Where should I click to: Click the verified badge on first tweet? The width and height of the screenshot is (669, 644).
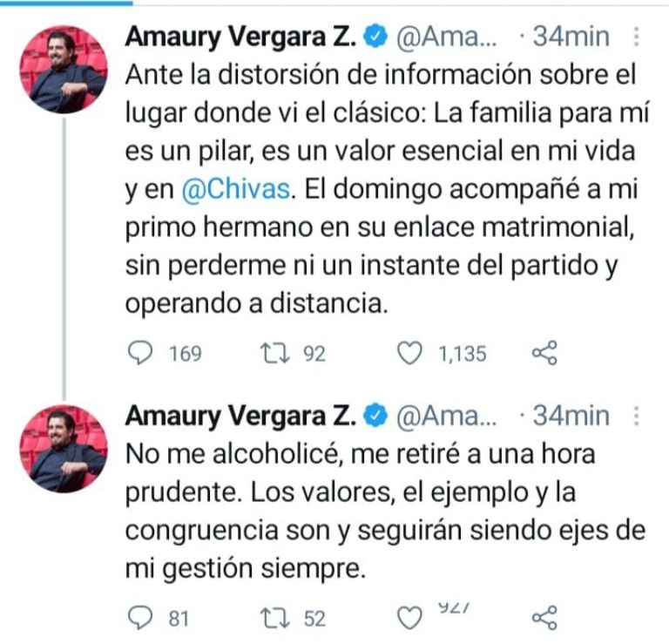pyautogui.click(x=375, y=37)
